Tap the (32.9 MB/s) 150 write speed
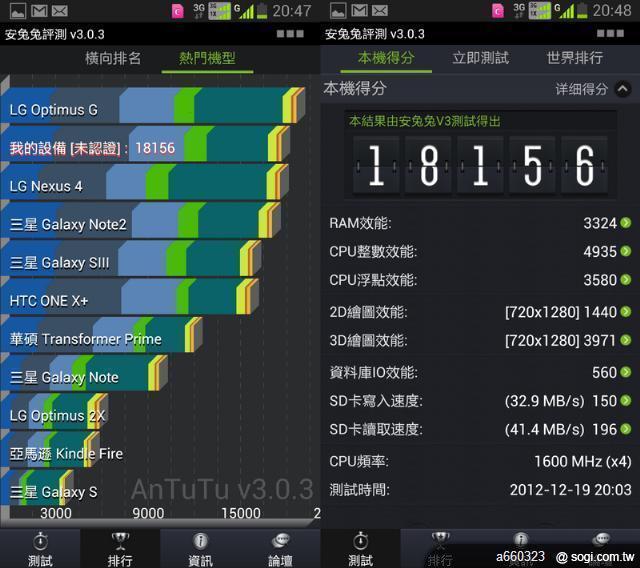Image resolution: width=640 pixels, height=568 pixels. click(x=560, y=401)
